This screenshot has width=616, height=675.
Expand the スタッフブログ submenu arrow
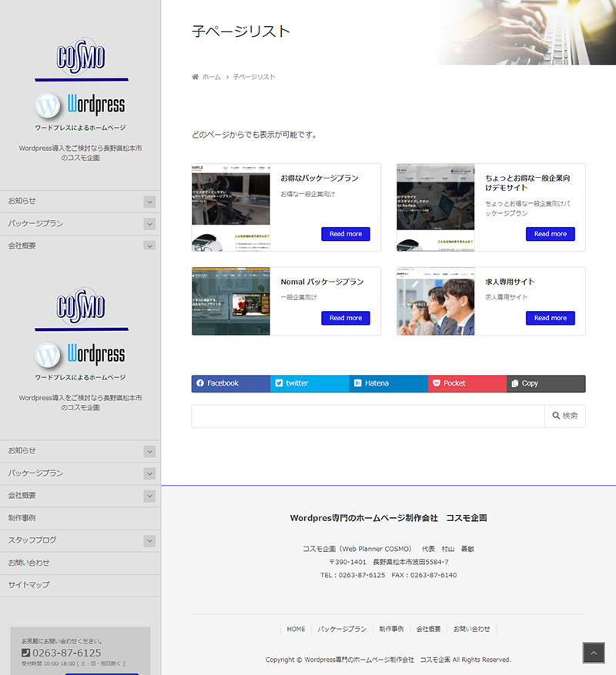149,541
